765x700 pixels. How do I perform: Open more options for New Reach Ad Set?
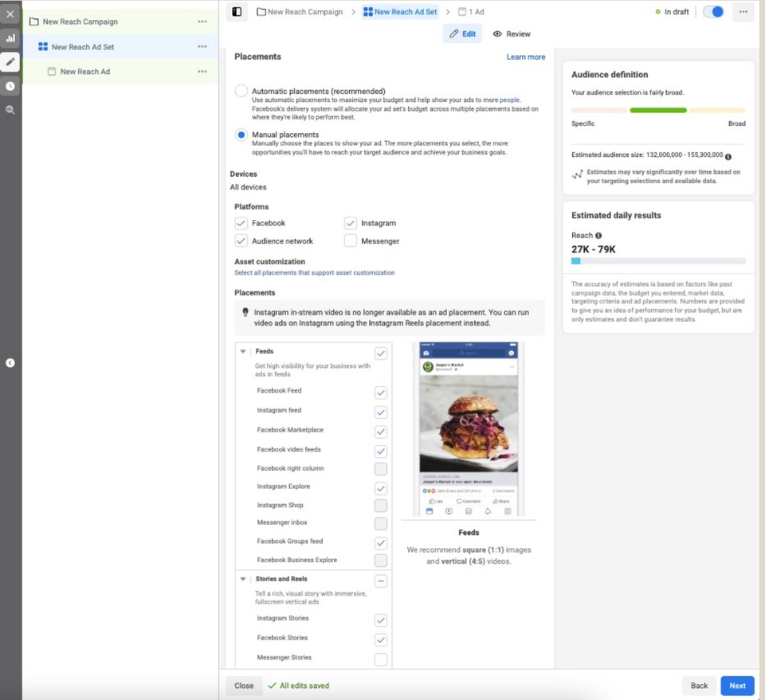pos(202,46)
